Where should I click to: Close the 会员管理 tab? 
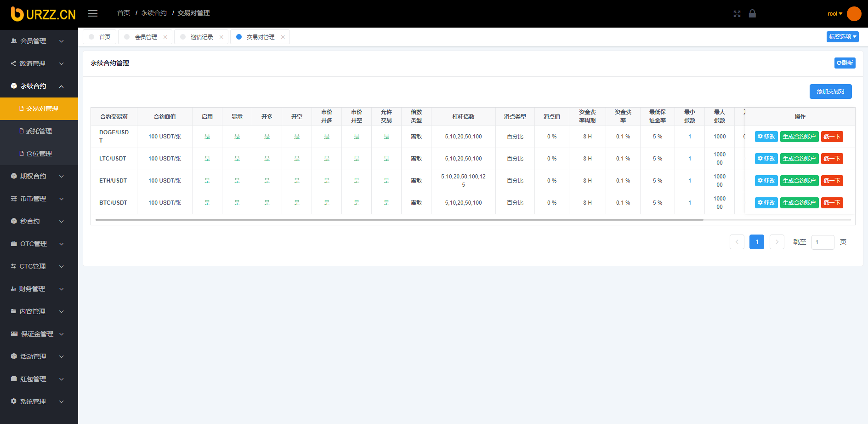(x=165, y=37)
